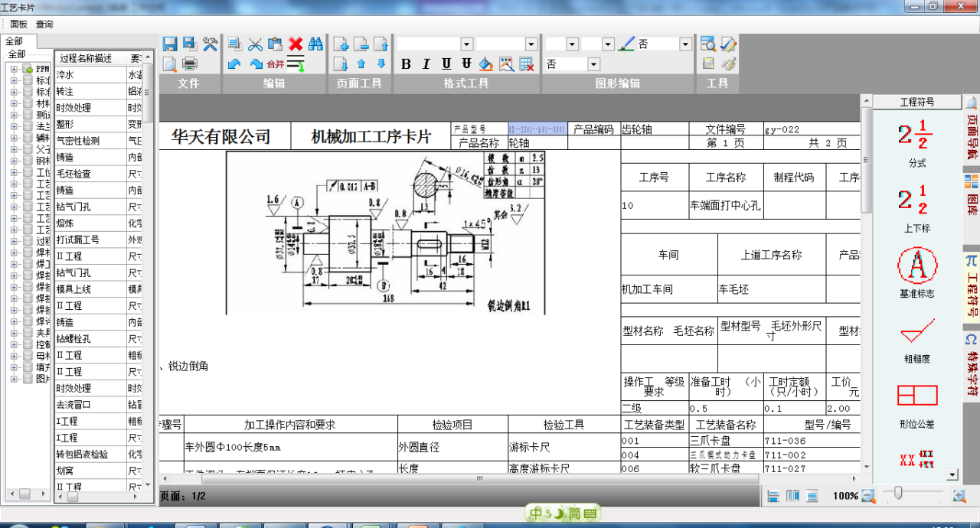Open the 面板 menu

[x=19, y=24]
